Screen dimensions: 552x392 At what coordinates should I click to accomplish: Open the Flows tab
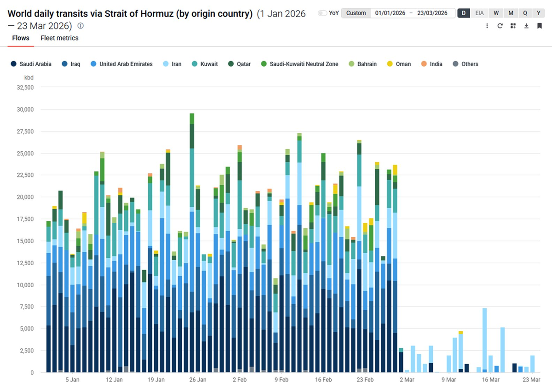pos(21,38)
